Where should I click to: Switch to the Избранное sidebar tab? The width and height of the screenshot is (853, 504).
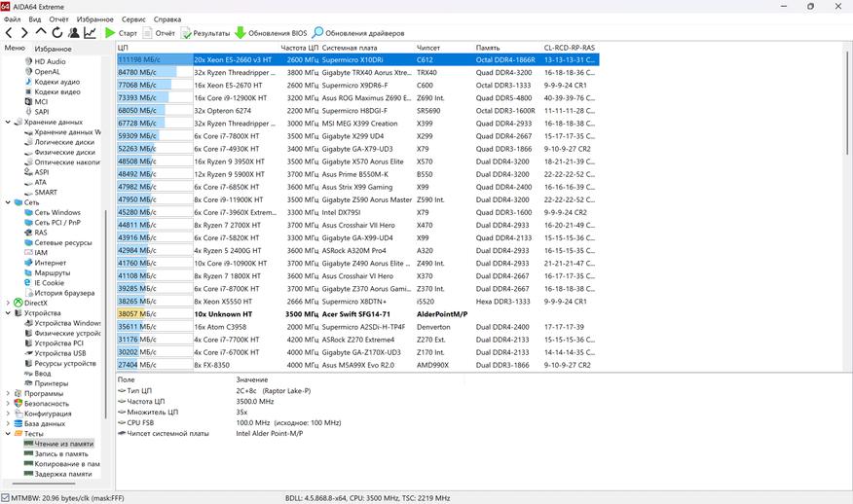click(53, 49)
